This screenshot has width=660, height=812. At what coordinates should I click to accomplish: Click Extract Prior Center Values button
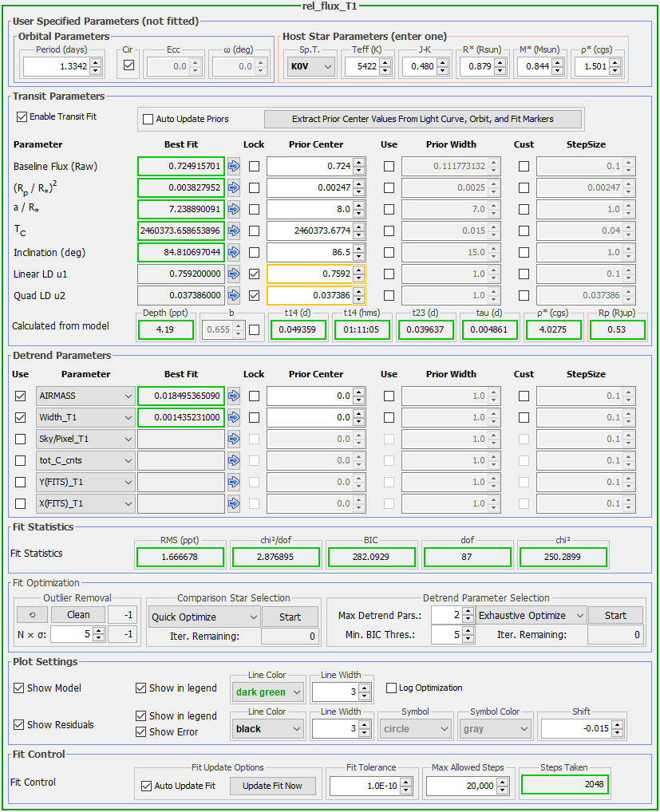pyautogui.click(x=423, y=119)
